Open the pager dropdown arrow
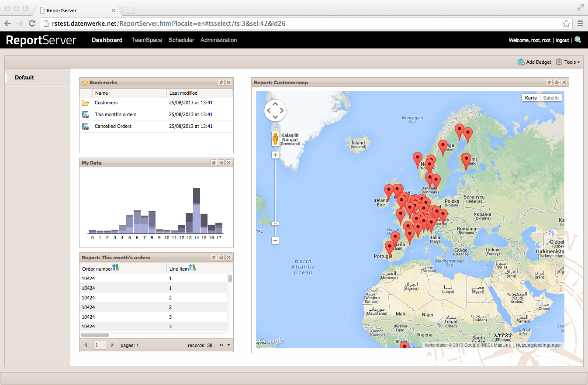 click(x=228, y=345)
